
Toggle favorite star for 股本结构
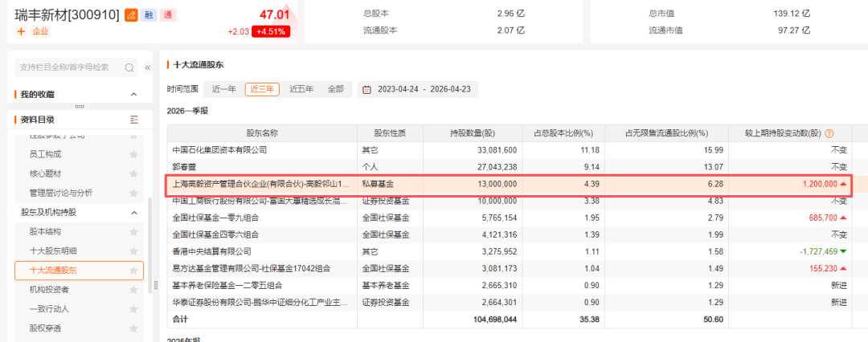(x=133, y=231)
